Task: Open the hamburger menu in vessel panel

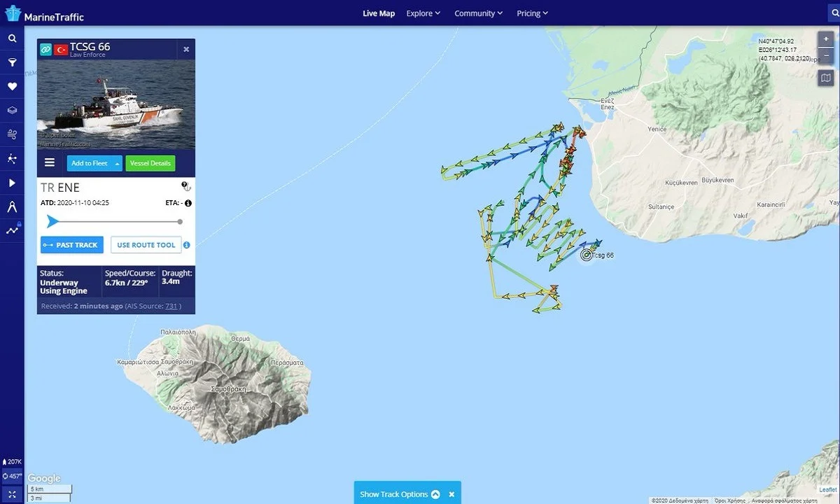Action: click(50, 162)
